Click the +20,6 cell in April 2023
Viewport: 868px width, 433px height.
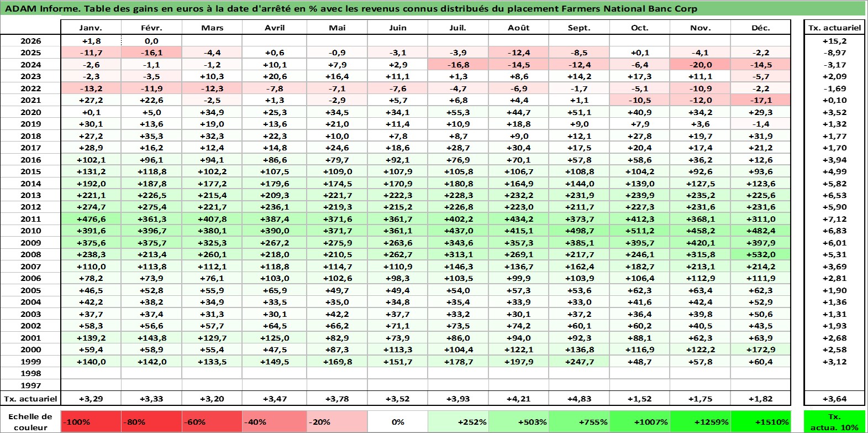click(x=275, y=76)
